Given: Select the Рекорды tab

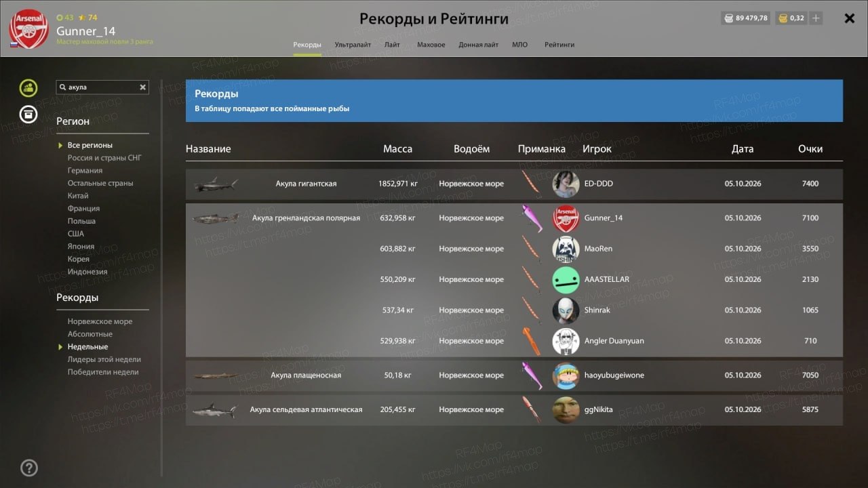Looking at the screenshot, I should [307, 45].
